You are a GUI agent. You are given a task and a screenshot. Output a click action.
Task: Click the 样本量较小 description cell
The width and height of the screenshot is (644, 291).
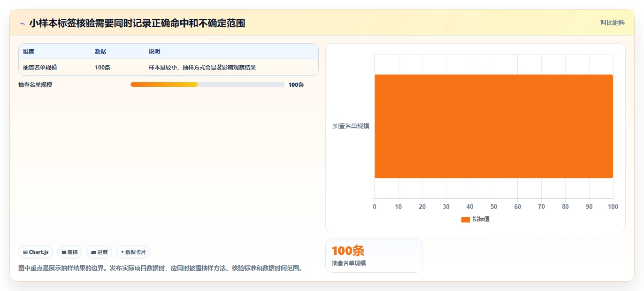click(x=202, y=68)
